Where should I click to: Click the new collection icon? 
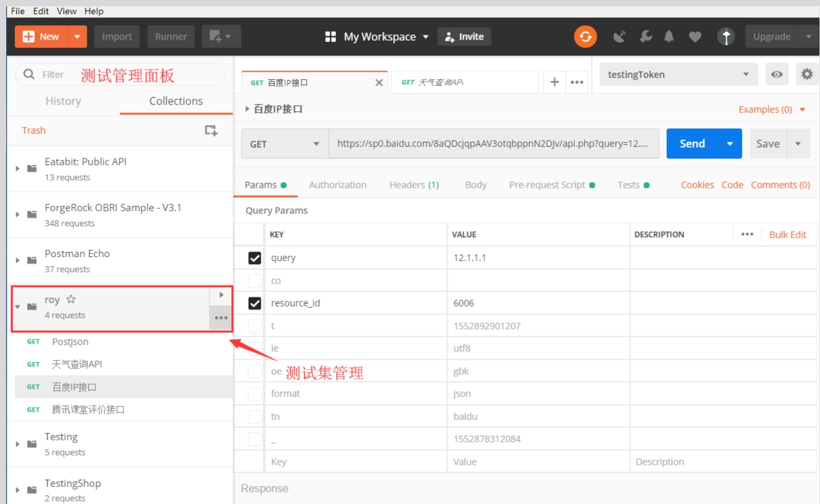click(211, 130)
